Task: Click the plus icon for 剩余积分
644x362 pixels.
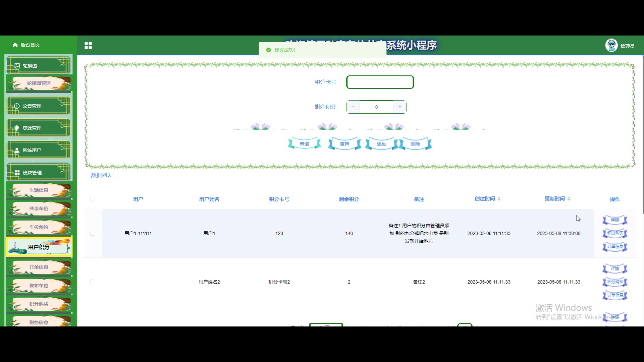Action: 399,107
